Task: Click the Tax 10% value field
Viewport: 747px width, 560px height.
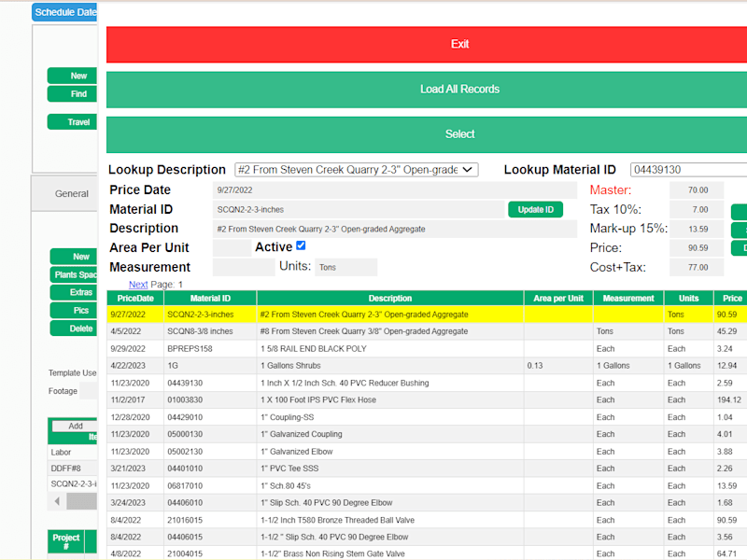Action: pos(697,209)
